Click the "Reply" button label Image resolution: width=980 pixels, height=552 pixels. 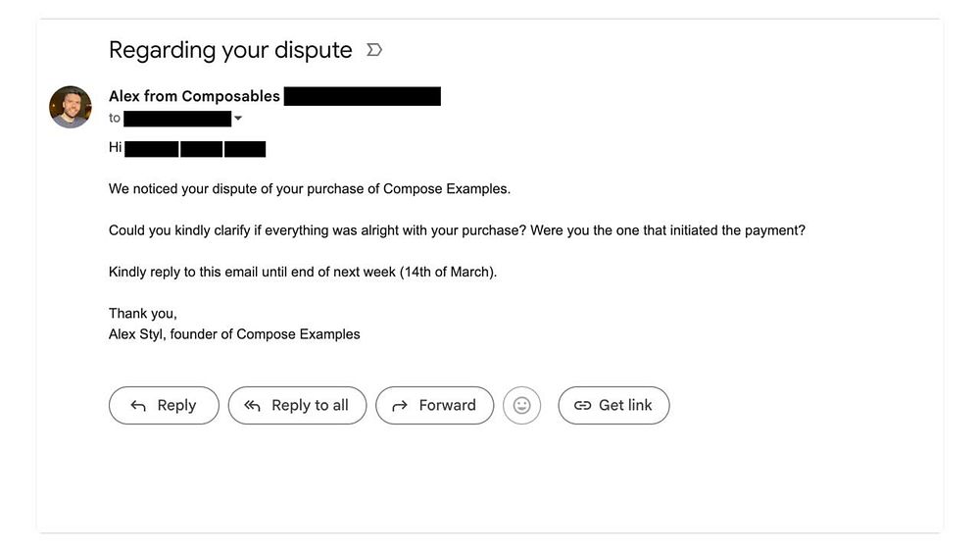[176, 405]
